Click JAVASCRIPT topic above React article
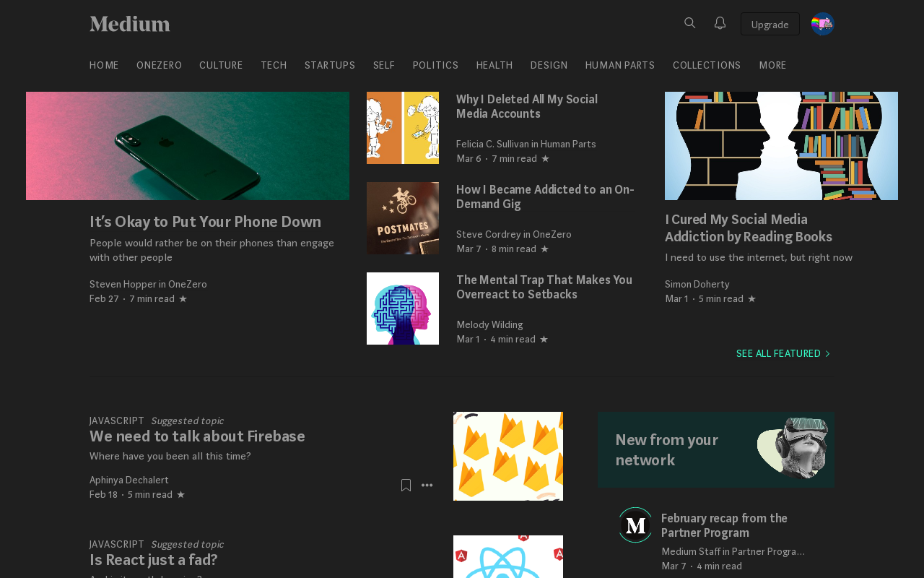This screenshot has height=578, width=924. tap(117, 544)
